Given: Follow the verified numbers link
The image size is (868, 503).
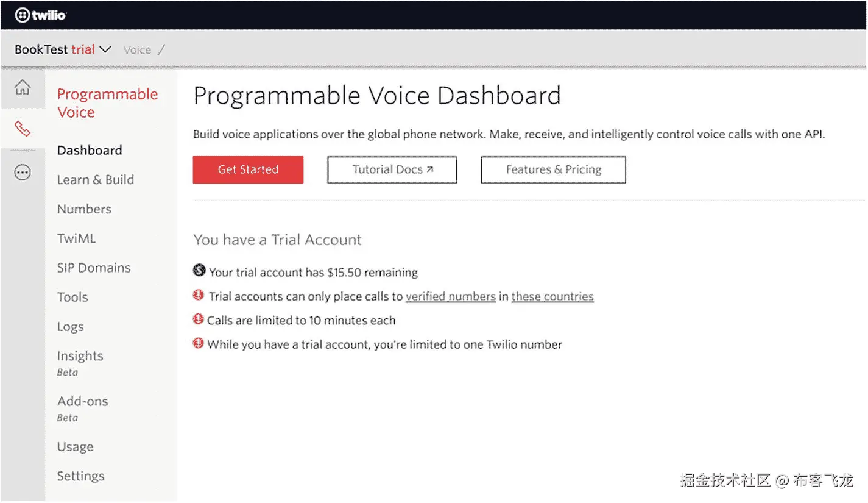Looking at the screenshot, I should [451, 296].
